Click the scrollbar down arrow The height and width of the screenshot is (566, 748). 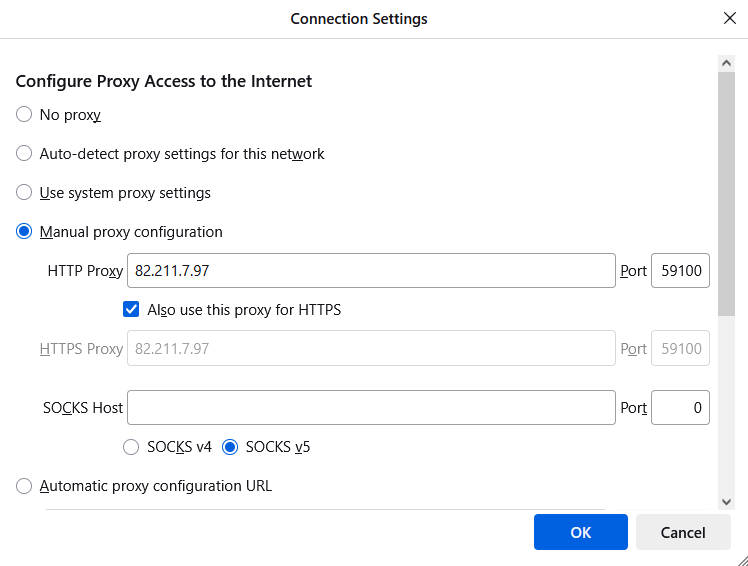[726, 502]
